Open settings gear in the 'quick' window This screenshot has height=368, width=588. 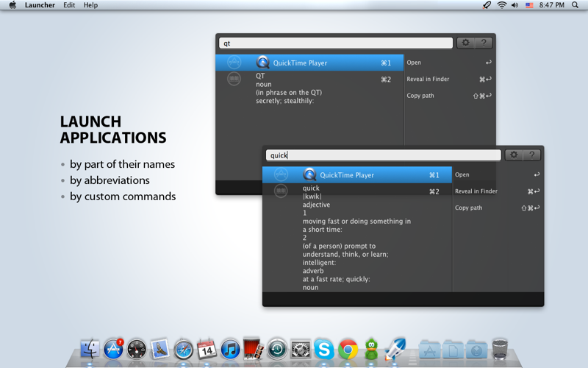coord(514,155)
